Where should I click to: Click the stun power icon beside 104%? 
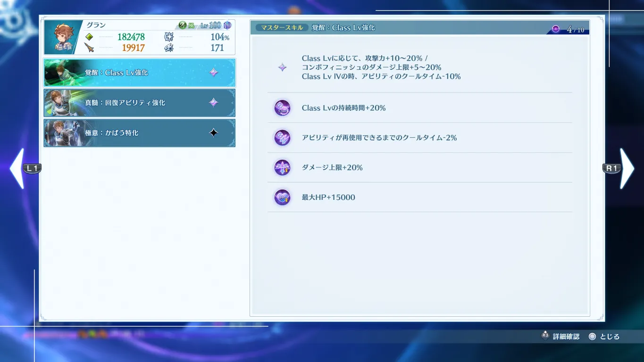point(169,37)
